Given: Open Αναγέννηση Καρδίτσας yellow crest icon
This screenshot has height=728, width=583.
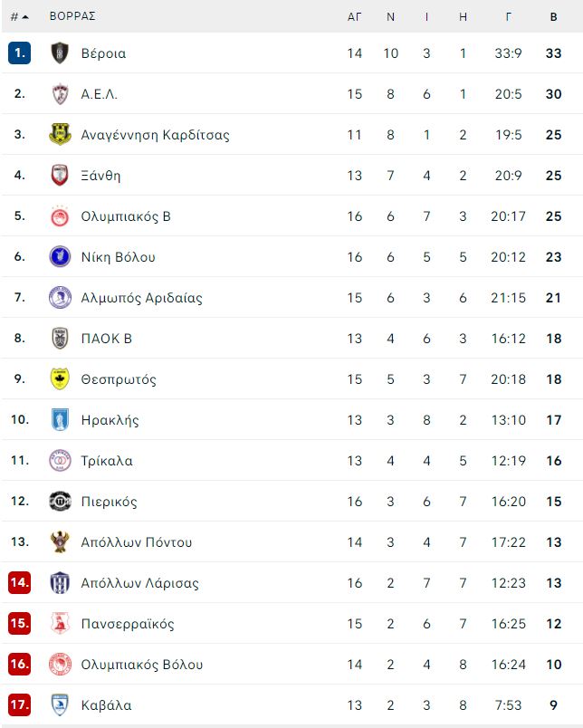Looking at the screenshot, I should (x=60, y=135).
